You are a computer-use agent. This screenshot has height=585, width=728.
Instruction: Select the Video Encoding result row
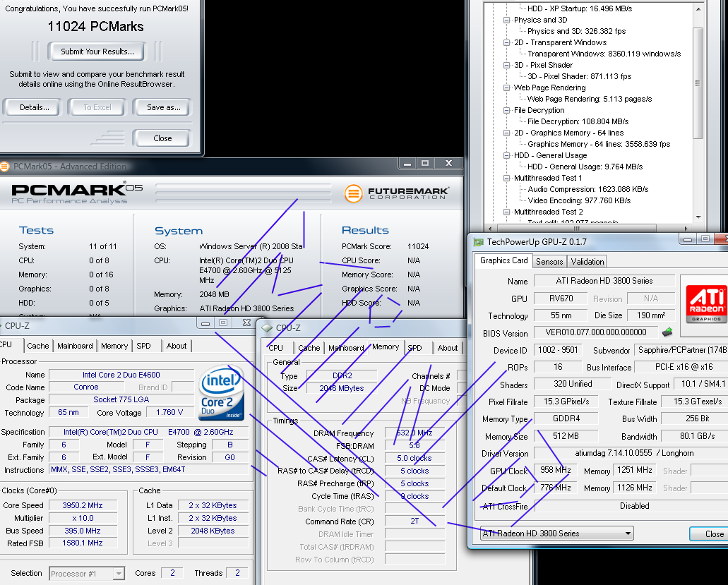(x=579, y=200)
